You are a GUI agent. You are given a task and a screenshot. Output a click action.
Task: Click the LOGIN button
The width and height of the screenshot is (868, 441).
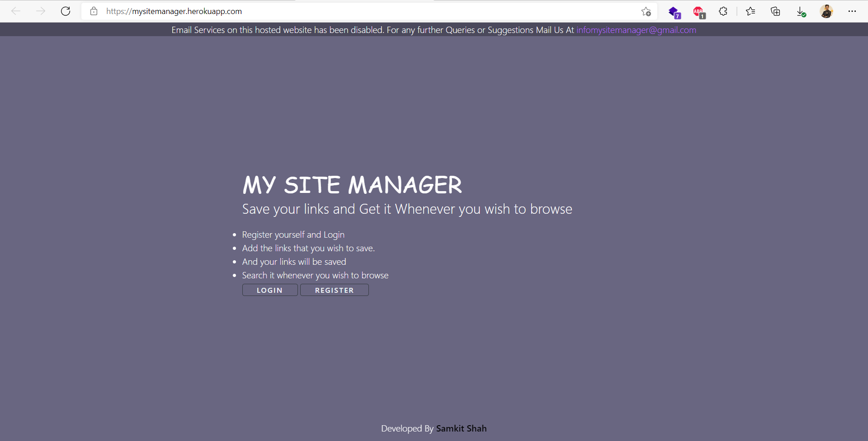point(270,290)
